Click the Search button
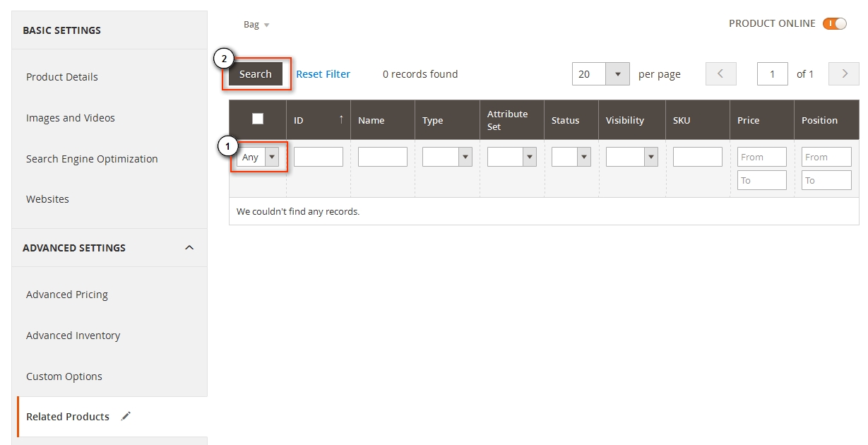 click(x=255, y=73)
